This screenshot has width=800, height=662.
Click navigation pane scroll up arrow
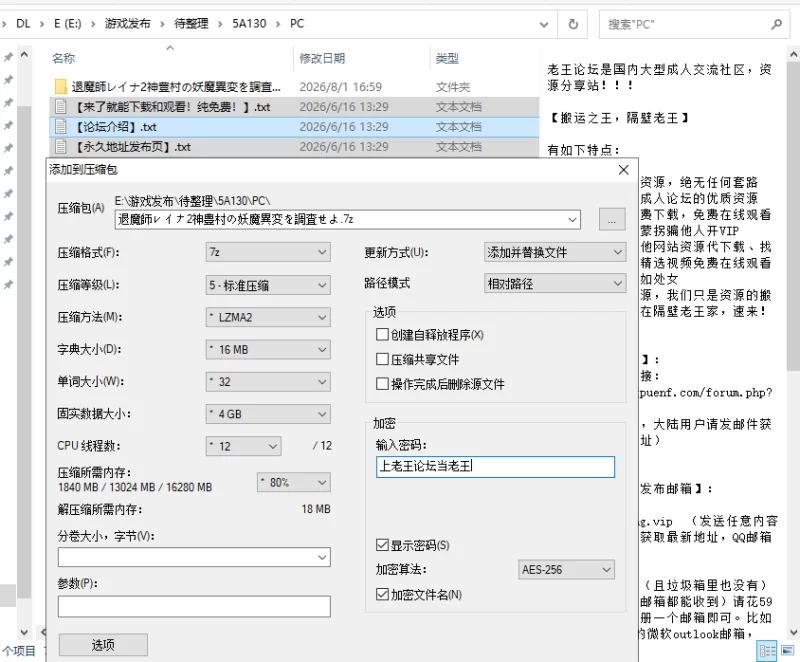24,54
